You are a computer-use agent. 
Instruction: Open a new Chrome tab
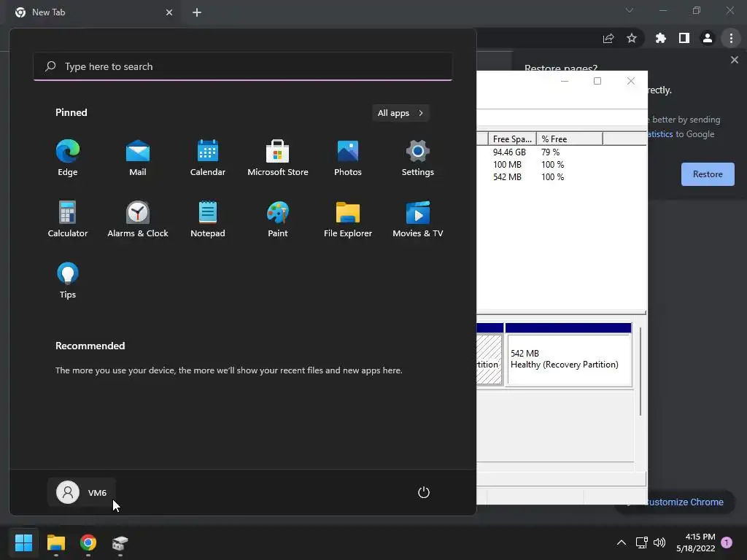click(x=197, y=12)
